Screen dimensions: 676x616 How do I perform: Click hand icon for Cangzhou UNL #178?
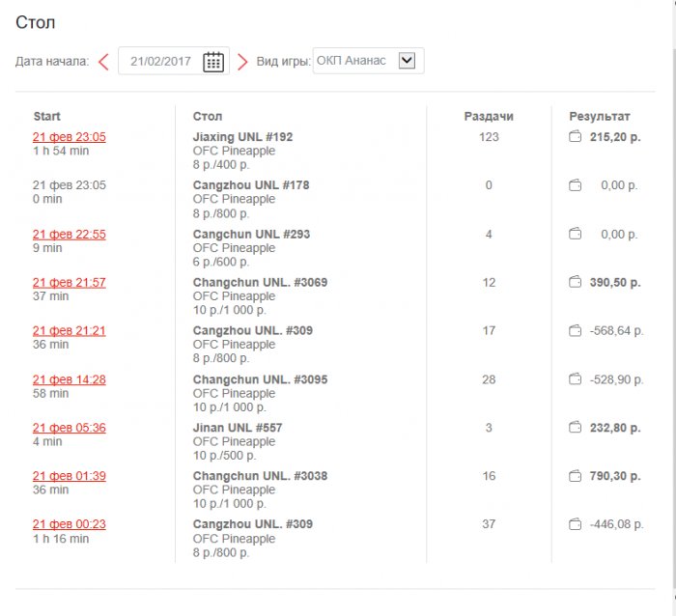(575, 185)
